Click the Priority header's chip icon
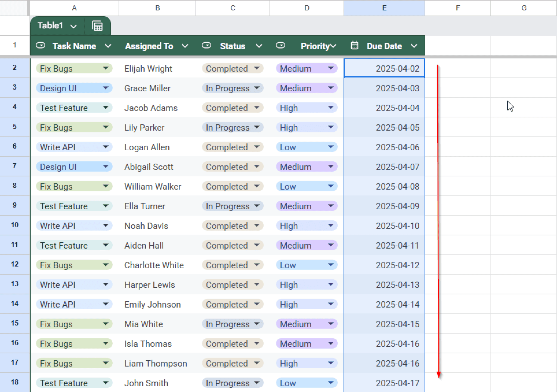Viewport: 557px width, 392px height. (281, 45)
